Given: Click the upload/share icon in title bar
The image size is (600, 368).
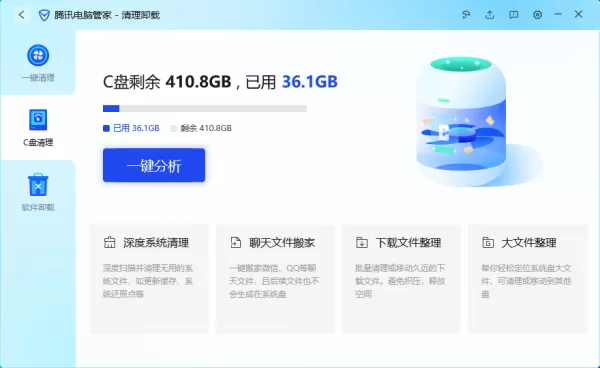Looking at the screenshot, I should [489, 15].
